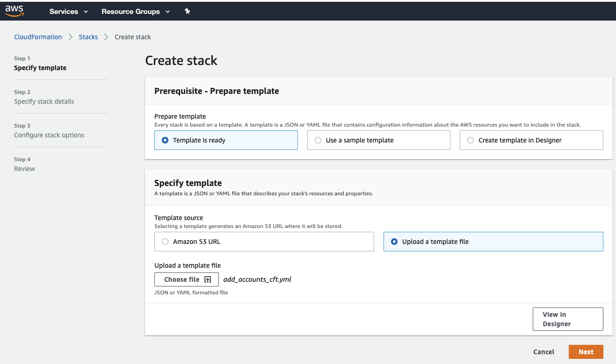The width and height of the screenshot is (616, 364).
Task: Click the Prepare template field label
Action: pyautogui.click(x=180, y=116)
